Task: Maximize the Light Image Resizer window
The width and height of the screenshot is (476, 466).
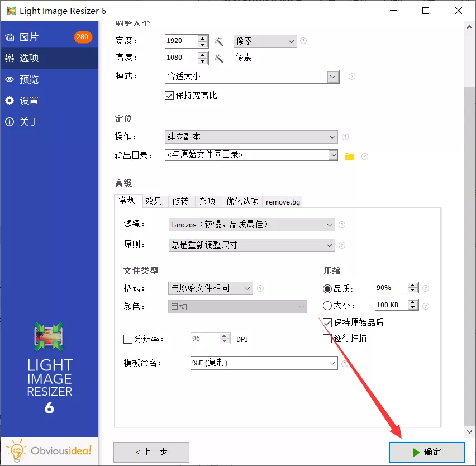Action: (x=426, y=11)
